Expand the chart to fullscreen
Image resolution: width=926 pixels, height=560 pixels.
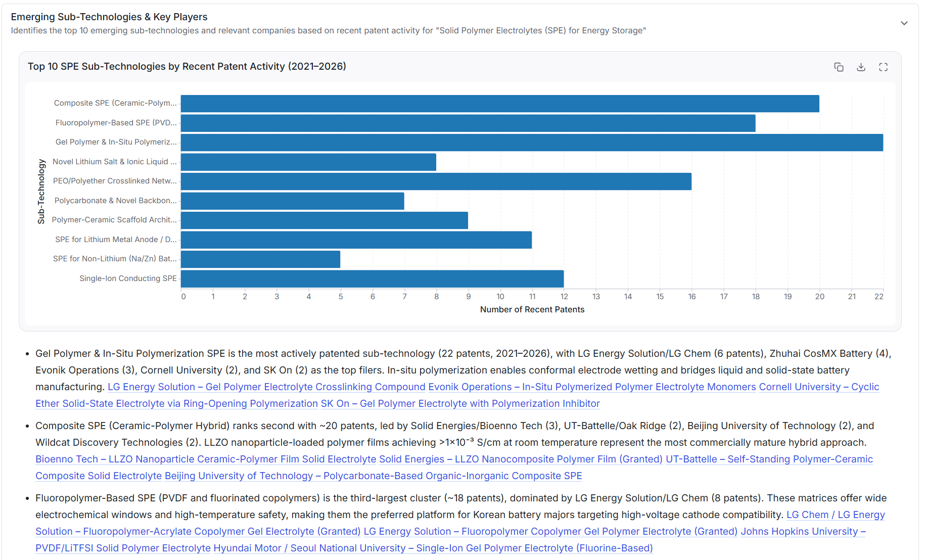click(x=883, y=67)
